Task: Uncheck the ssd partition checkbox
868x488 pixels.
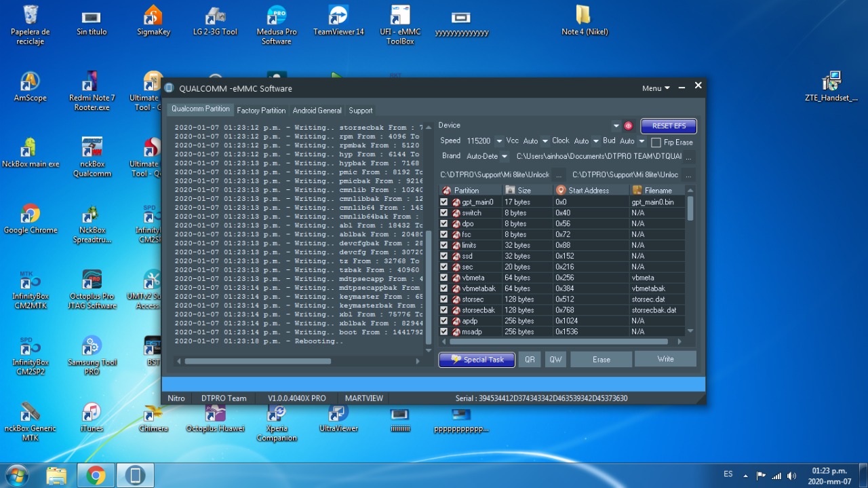Action: coord(444,257)
